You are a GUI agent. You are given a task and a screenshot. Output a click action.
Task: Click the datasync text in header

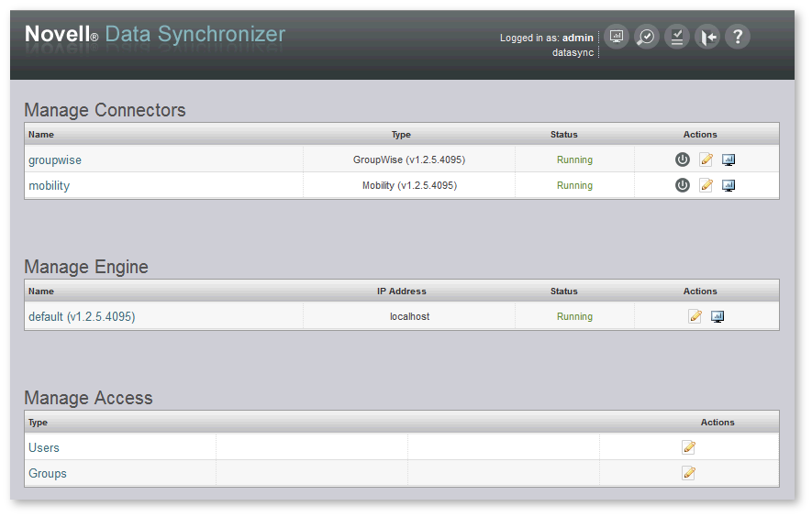coord(573,52)
